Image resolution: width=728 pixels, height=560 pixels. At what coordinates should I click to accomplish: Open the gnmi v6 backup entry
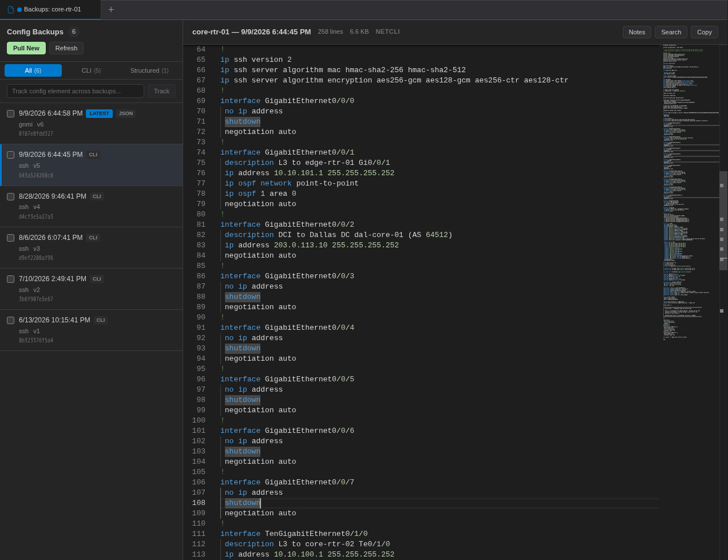[x=92, y=124]
